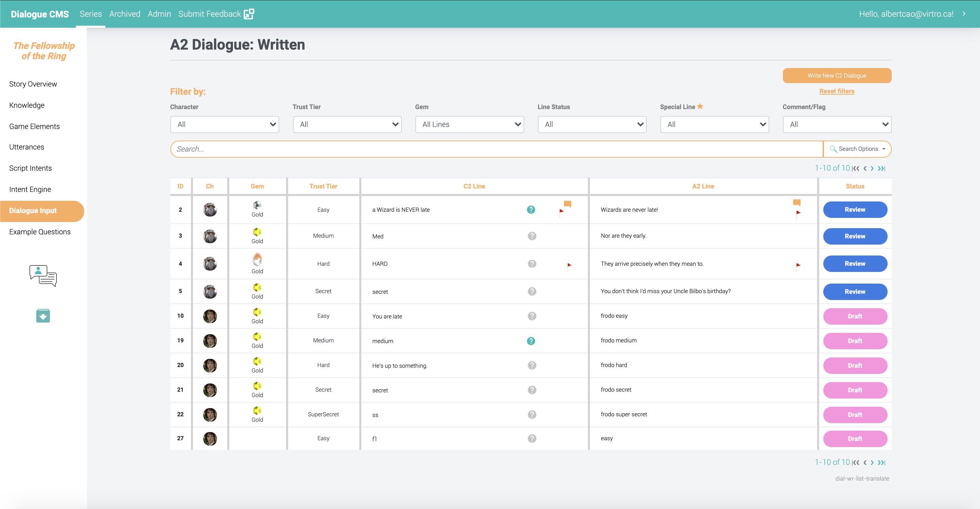The image size is (980, 509).
Task: Open Example Questions in sidebar
Action: point(40,232)
